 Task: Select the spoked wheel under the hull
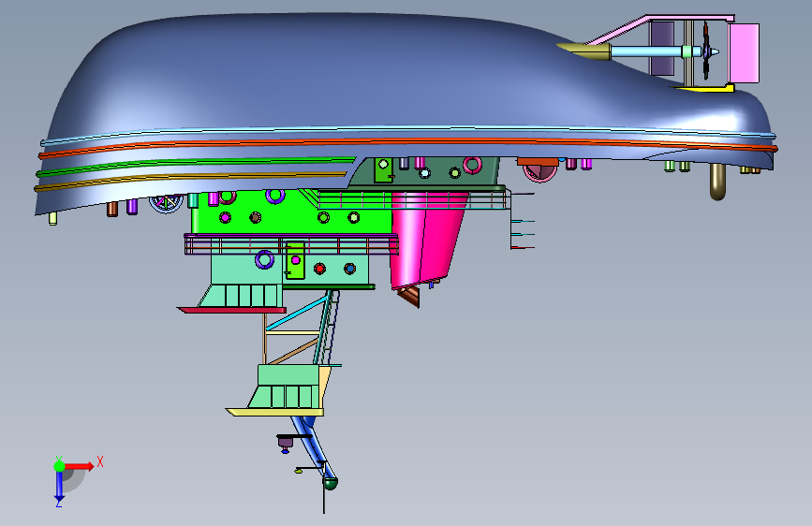(166, 203)
